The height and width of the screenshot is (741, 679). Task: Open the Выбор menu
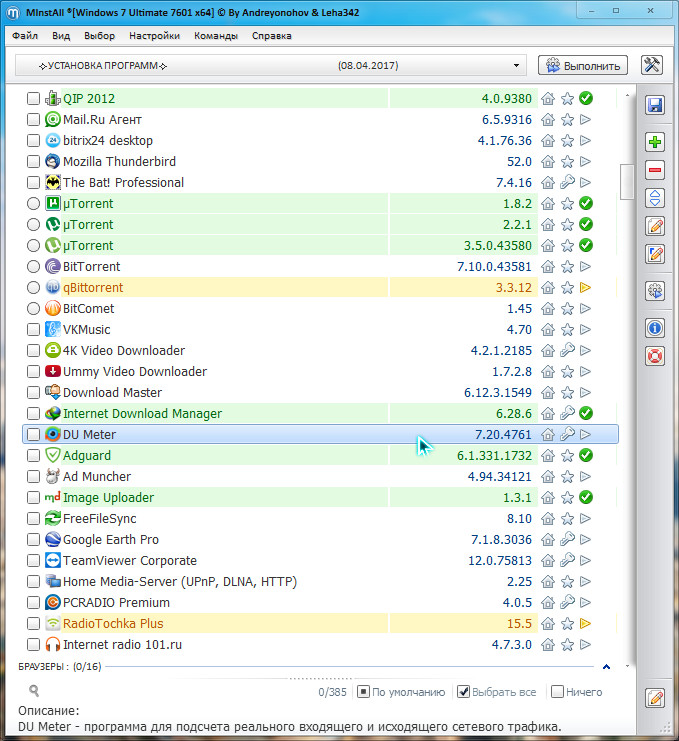tap(99, 35)
